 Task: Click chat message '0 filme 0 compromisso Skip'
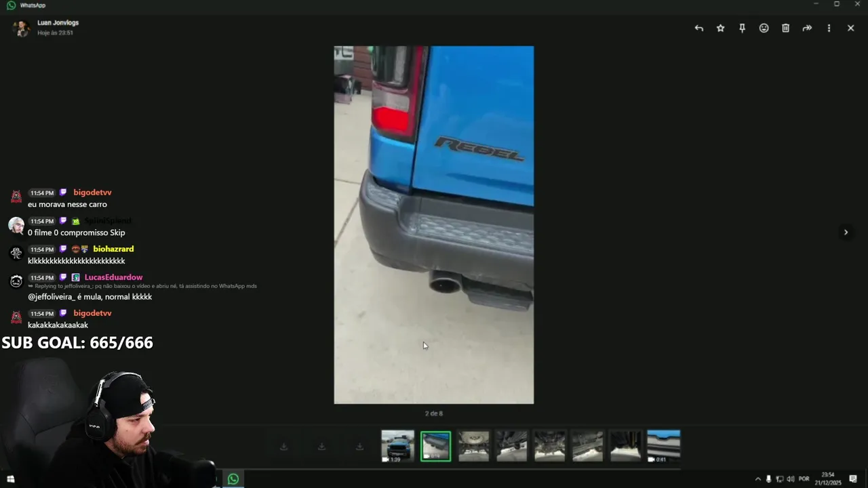pyautogui.click(x=77, y=232)
